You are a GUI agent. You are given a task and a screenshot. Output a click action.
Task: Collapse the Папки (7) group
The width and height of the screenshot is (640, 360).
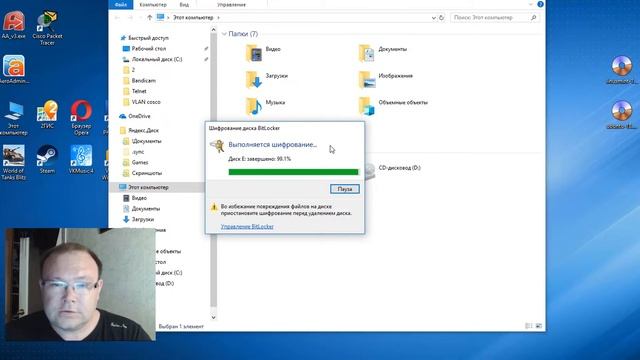pyautogui.click(x=224, y=34)
